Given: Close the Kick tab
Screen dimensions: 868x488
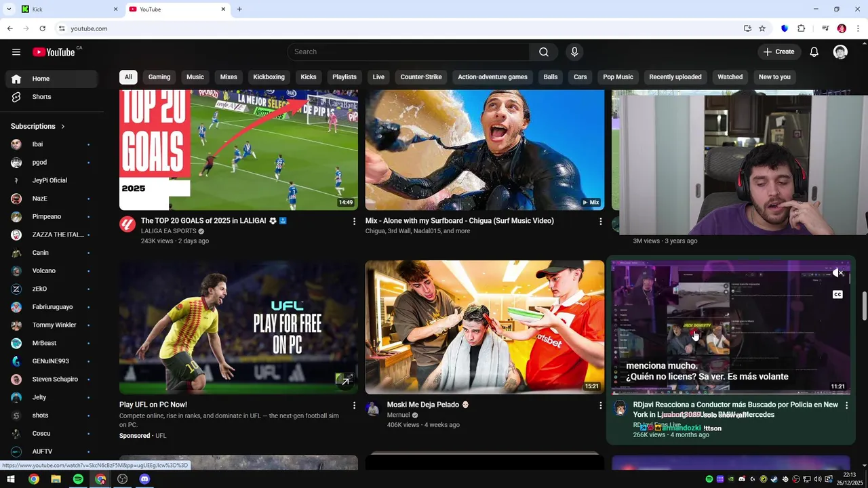Looking at the screenshot, I should click(x=115, y=9).
